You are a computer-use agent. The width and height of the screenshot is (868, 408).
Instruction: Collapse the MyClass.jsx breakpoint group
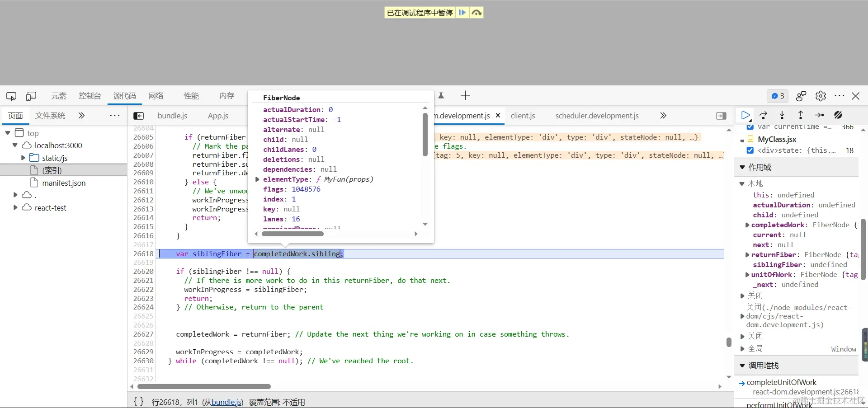point(742,140)
